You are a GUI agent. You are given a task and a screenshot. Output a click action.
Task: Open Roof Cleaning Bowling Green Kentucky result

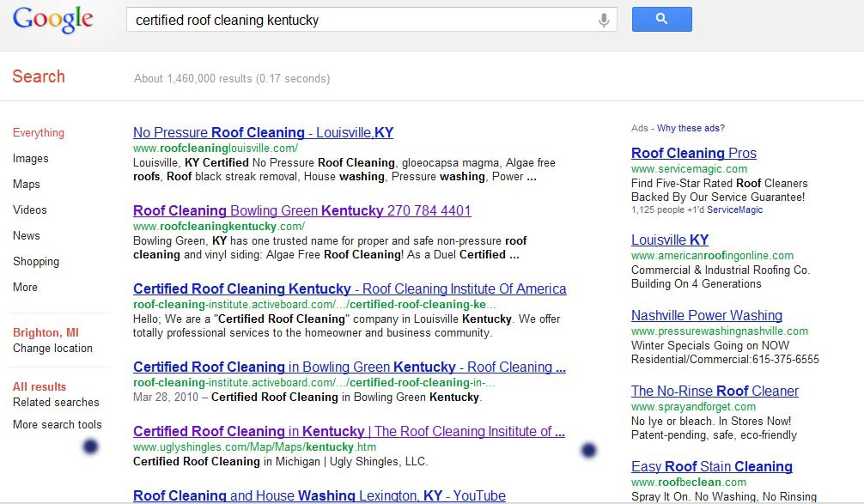(x=301, y=211)
